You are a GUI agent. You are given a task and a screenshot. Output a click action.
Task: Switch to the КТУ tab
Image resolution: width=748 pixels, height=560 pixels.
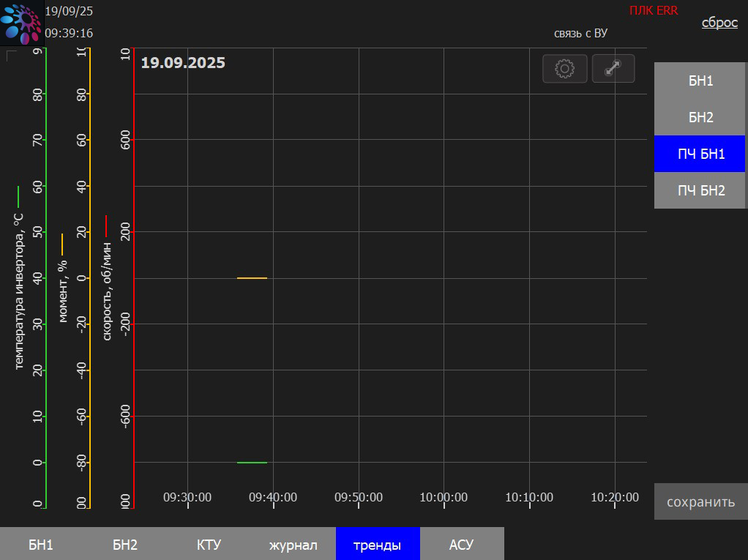(x=209, y=544)
